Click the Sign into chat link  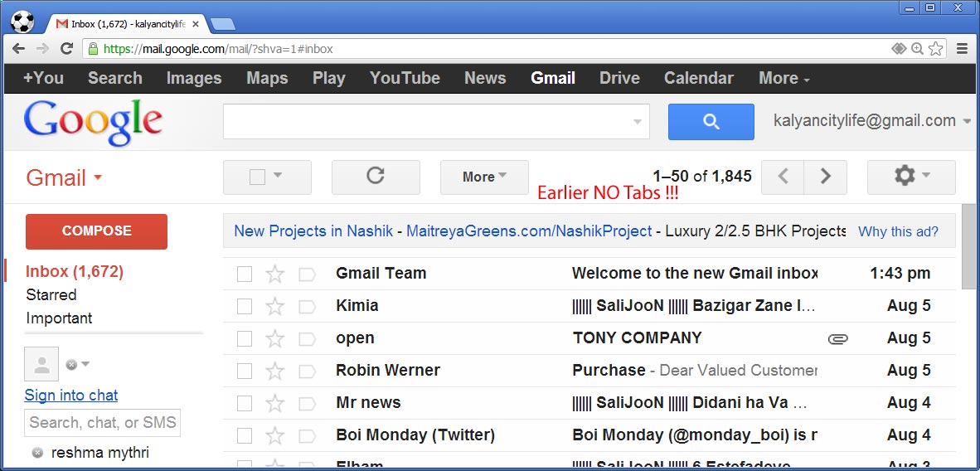coord(71,396)
